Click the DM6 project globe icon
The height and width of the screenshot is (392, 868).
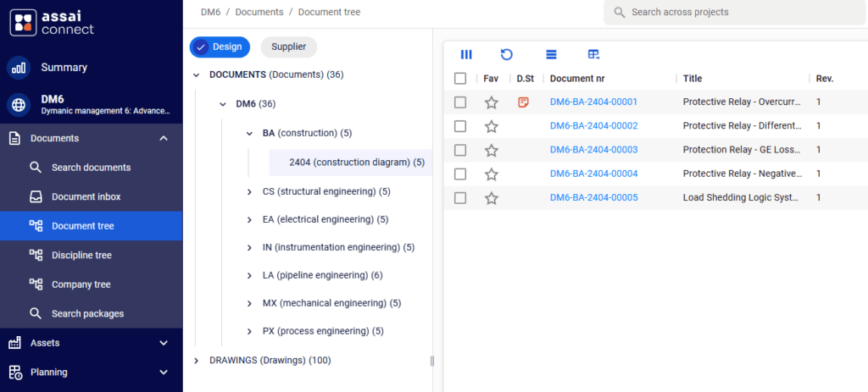(x=19, y=104)
